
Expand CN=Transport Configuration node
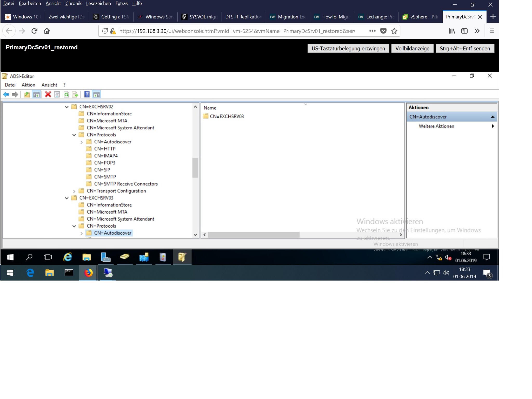tap(74, 191)
